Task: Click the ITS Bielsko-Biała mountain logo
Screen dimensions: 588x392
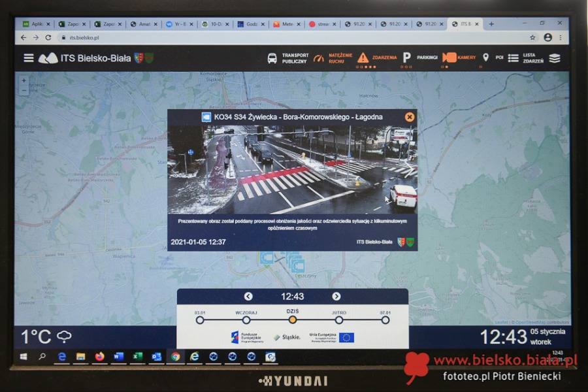Action: (48, 58)
